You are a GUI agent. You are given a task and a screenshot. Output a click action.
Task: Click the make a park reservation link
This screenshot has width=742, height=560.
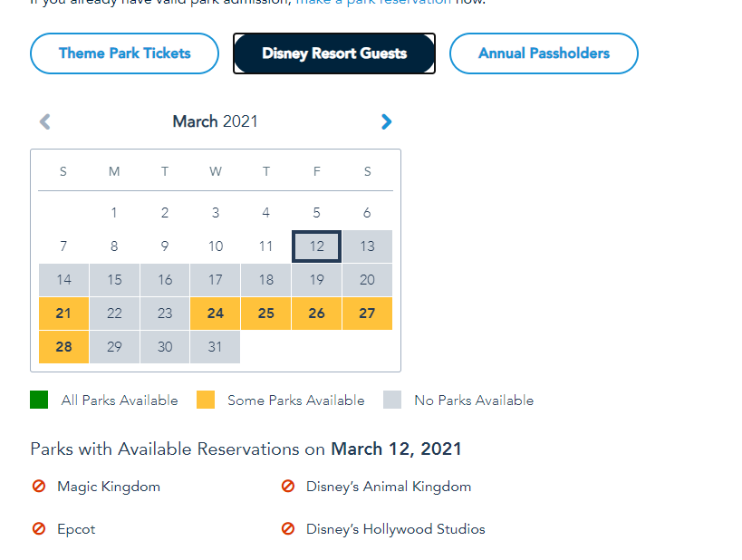(x=373, y=3)
